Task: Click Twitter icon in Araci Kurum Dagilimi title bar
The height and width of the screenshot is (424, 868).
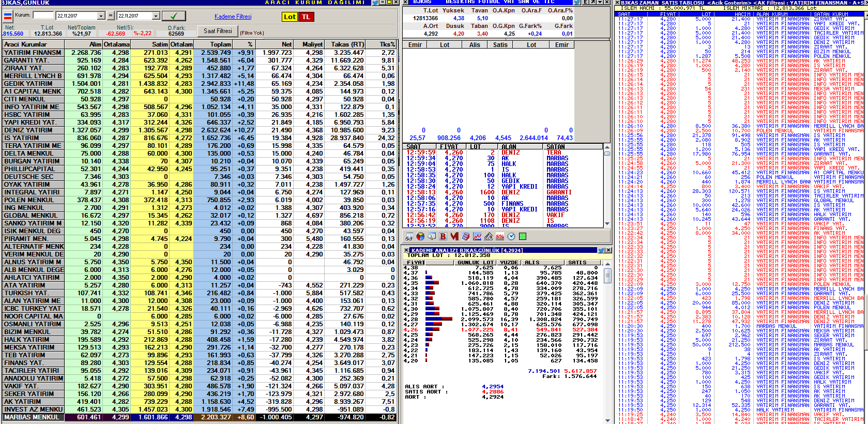Action: [375, 3]
